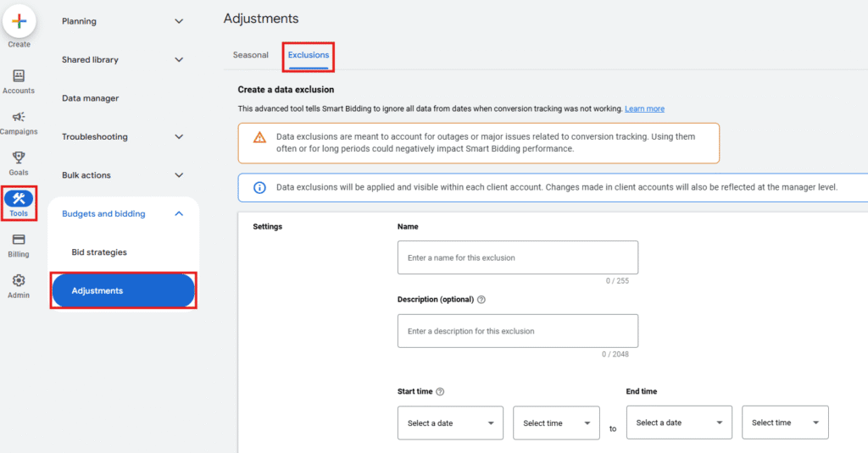
Task: Click the Tools wrench icon
Action: pos(19,199)
